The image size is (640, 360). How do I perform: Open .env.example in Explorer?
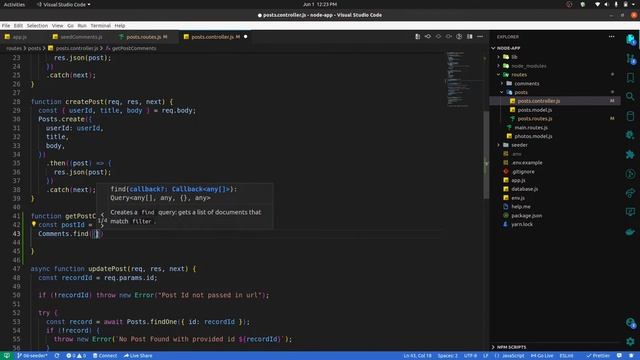[527, 162]
